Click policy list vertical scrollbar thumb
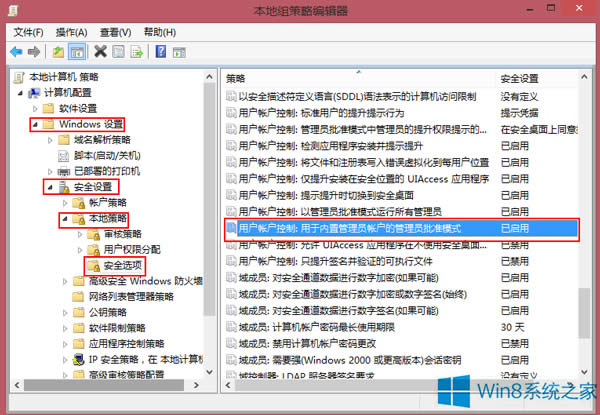Image resolution: width=600 pixels, height=415 pixels. [584, 313]
